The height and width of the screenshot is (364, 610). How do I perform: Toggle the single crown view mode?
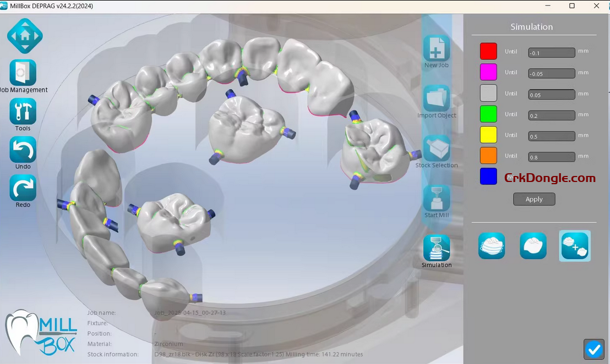(533, 246)
